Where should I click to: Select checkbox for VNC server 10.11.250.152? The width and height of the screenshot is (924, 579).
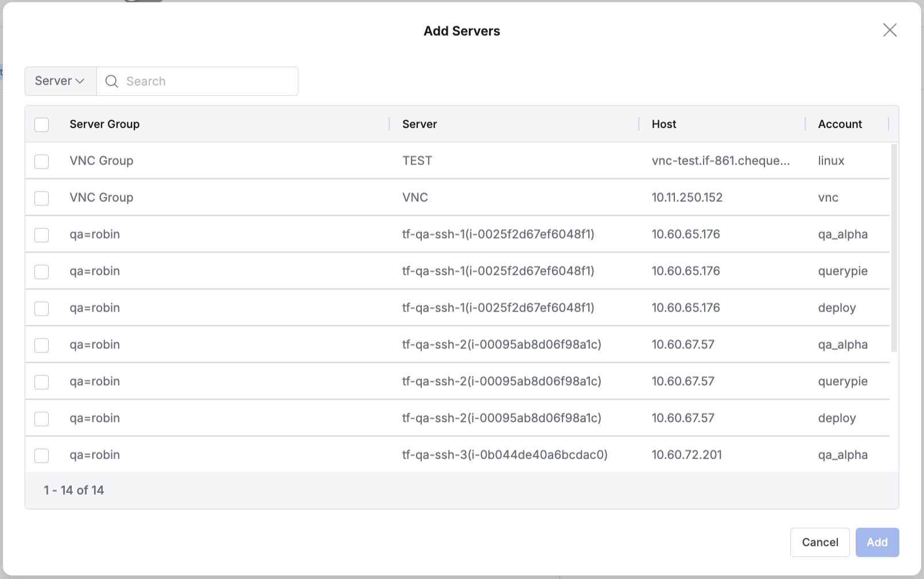click(x=42, y=198)
